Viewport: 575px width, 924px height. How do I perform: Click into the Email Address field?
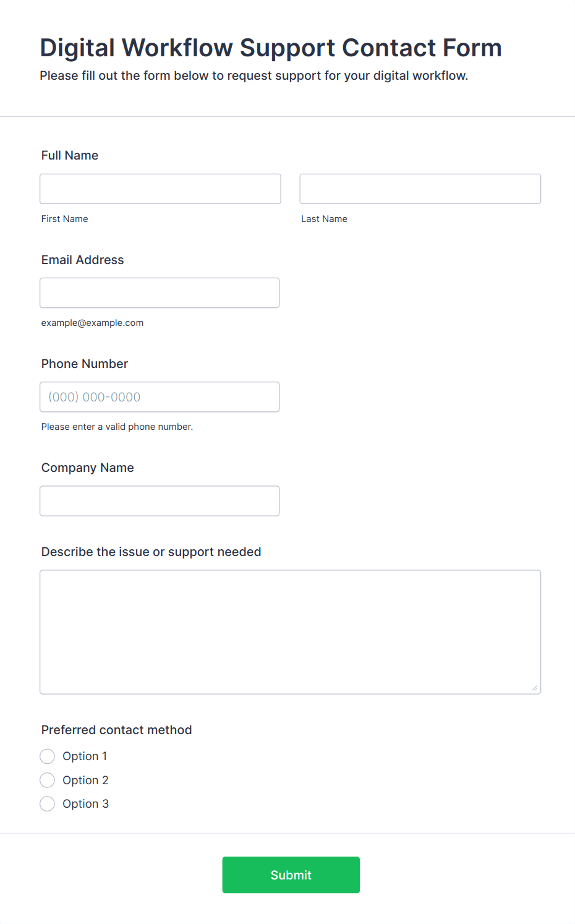click(x=160, y=293)
